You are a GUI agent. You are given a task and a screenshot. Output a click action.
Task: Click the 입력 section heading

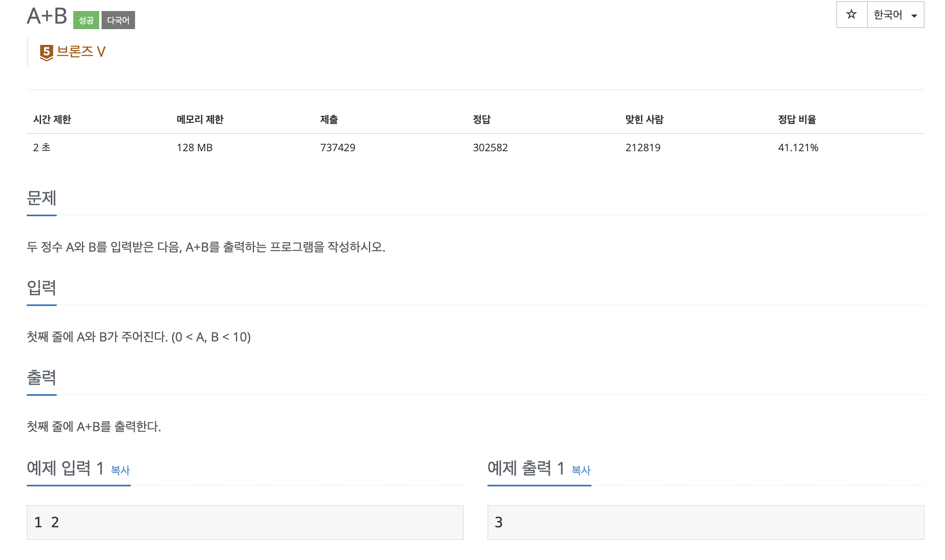click(x=42, y=288)
